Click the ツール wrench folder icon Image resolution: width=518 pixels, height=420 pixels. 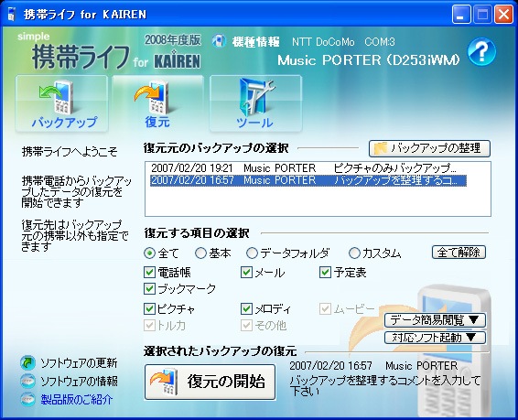[x=256, y=97]
